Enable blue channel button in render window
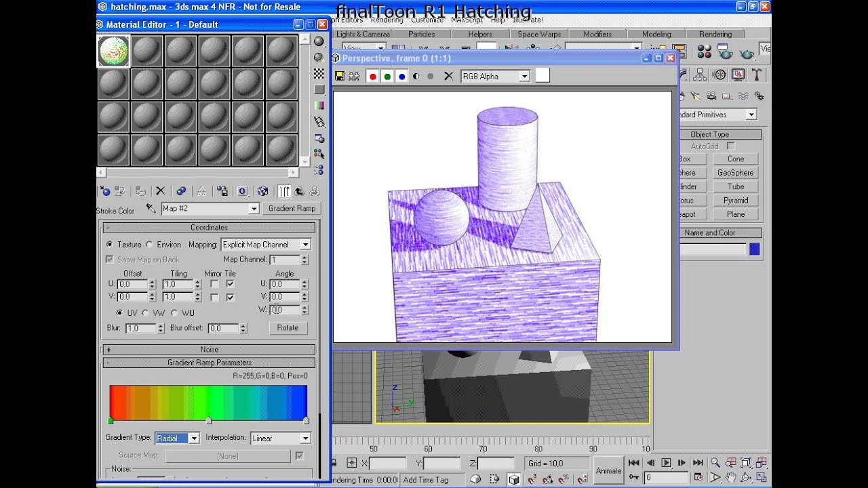868x488 pixels. coord(401,77)
